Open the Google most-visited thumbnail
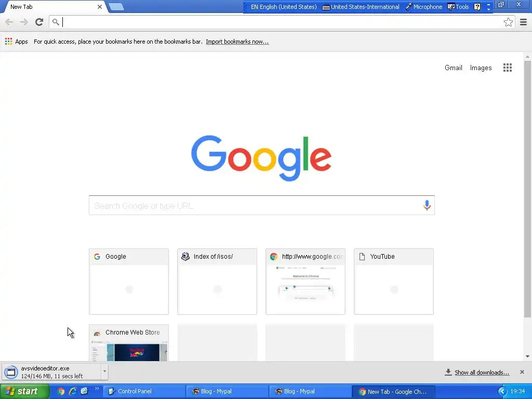532x399 pixels. [129, 281]
